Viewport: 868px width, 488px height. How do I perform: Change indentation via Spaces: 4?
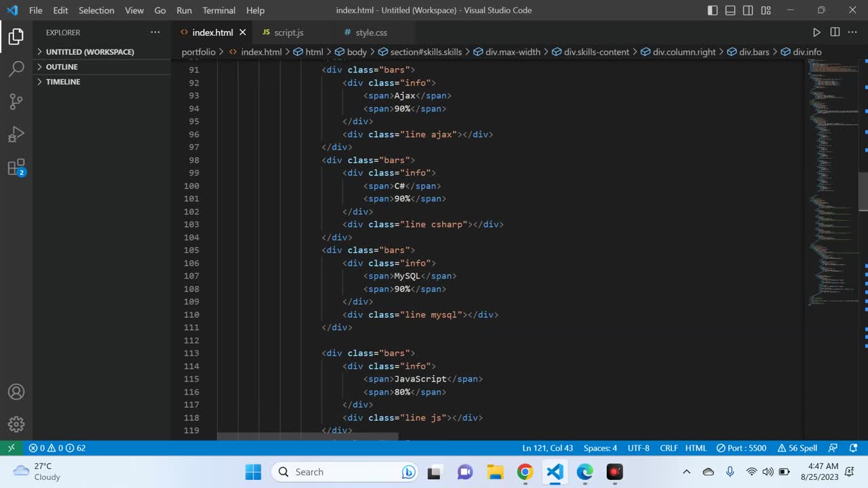[x=600, y=448]
